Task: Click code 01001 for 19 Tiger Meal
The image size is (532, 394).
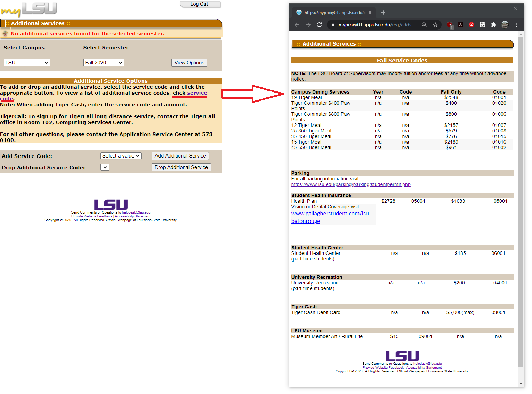Action: tap(499, 97)
